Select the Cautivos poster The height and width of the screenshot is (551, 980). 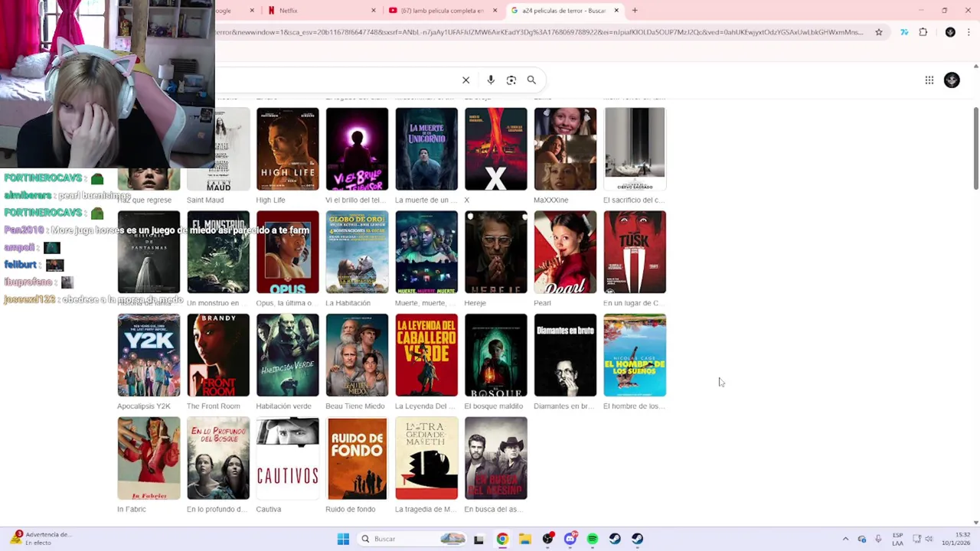click(287, 458)
